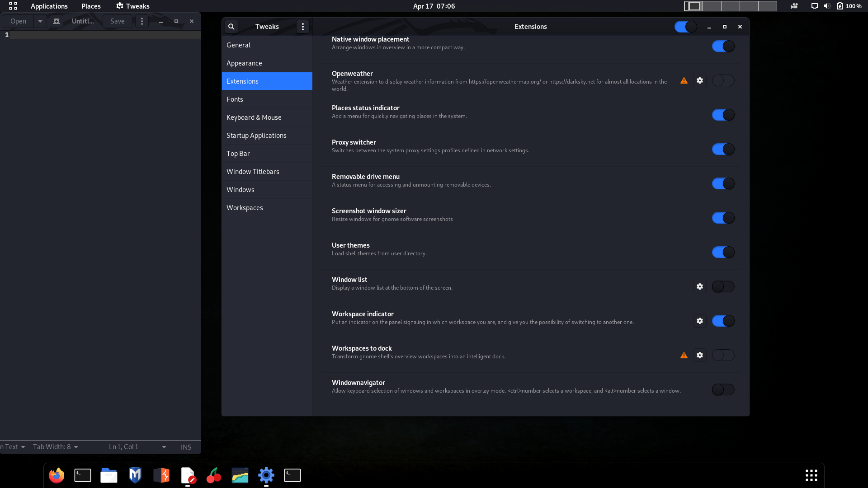Turn off the global Extensions switch
This screenshot has height=488, width=868.
click(x=685, y=27)
